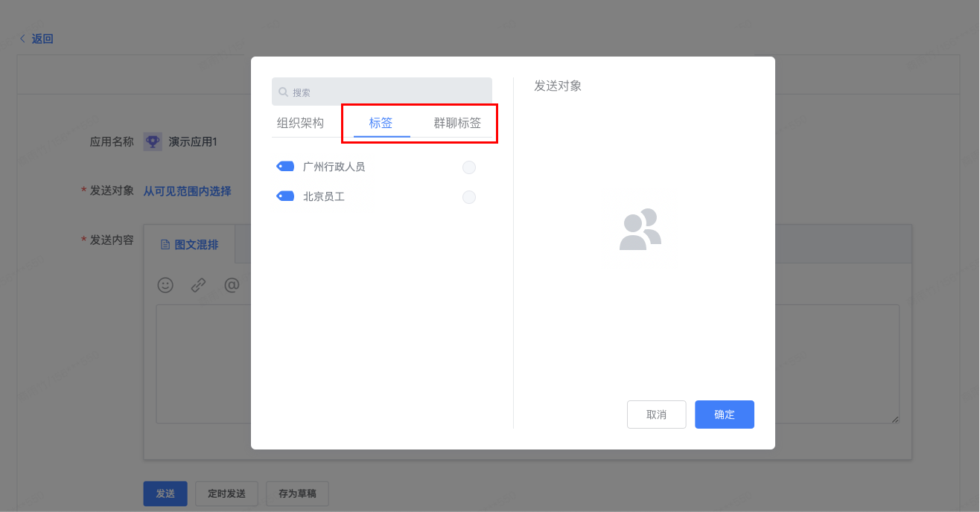Click the people placeholder icon under 发送对象
Viewport: 980px width, 512px height.
640,229
